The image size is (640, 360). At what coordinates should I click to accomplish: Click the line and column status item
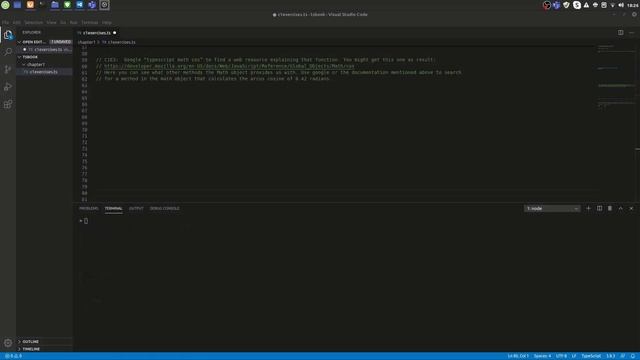coord(518,356)
